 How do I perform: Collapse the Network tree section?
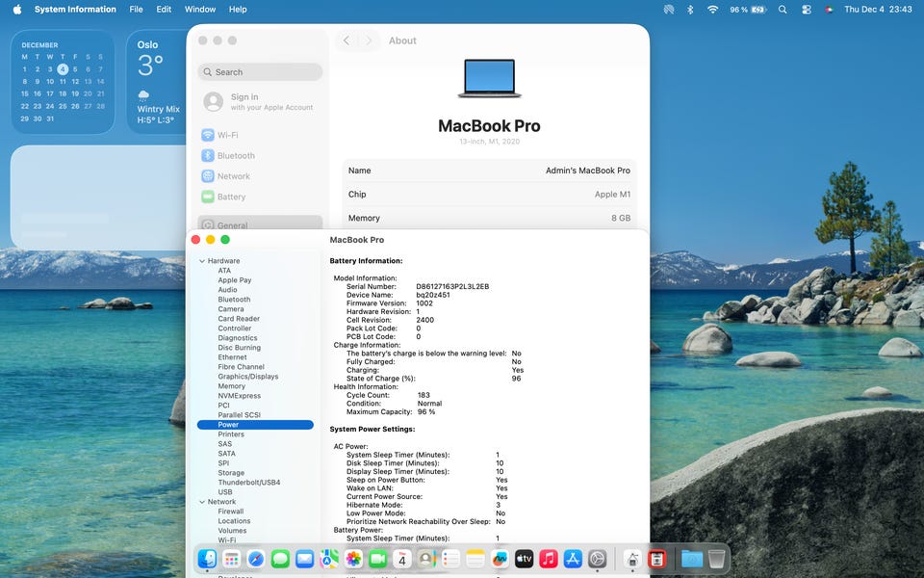(202, 502)
